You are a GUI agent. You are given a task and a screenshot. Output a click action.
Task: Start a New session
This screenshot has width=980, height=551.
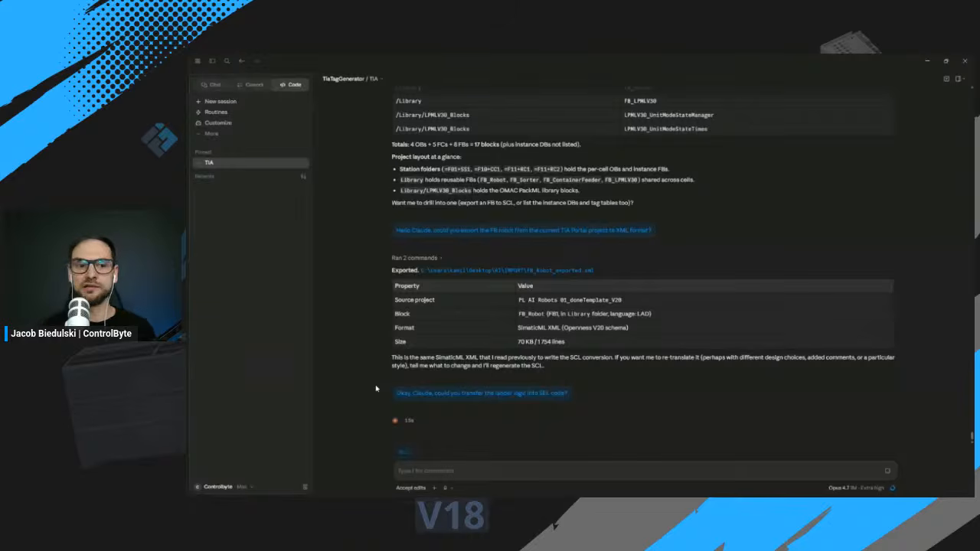[x=216, y=102]
